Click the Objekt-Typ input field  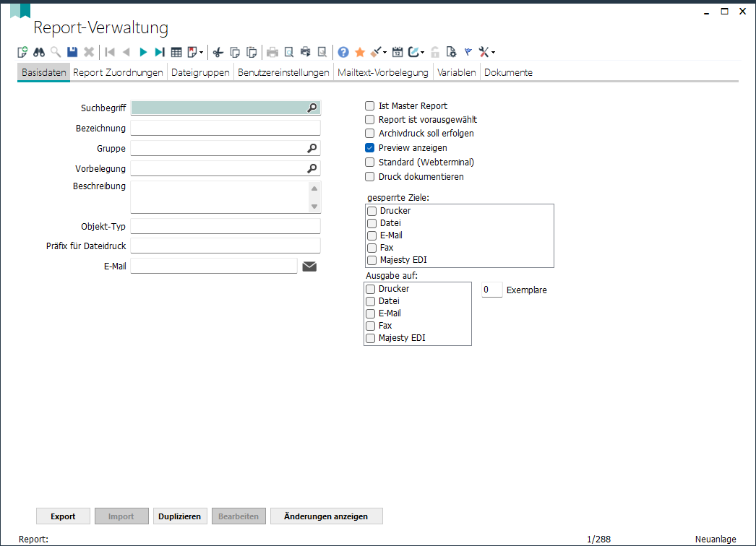pyautogui.click(x=225, y=226)
